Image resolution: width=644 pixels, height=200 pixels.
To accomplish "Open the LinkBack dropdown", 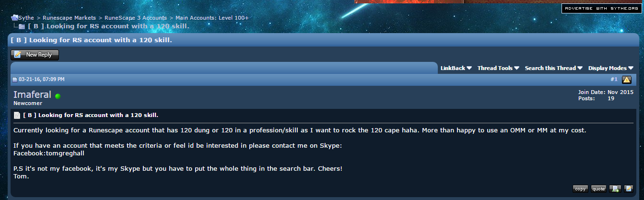I will pos(456,68).
